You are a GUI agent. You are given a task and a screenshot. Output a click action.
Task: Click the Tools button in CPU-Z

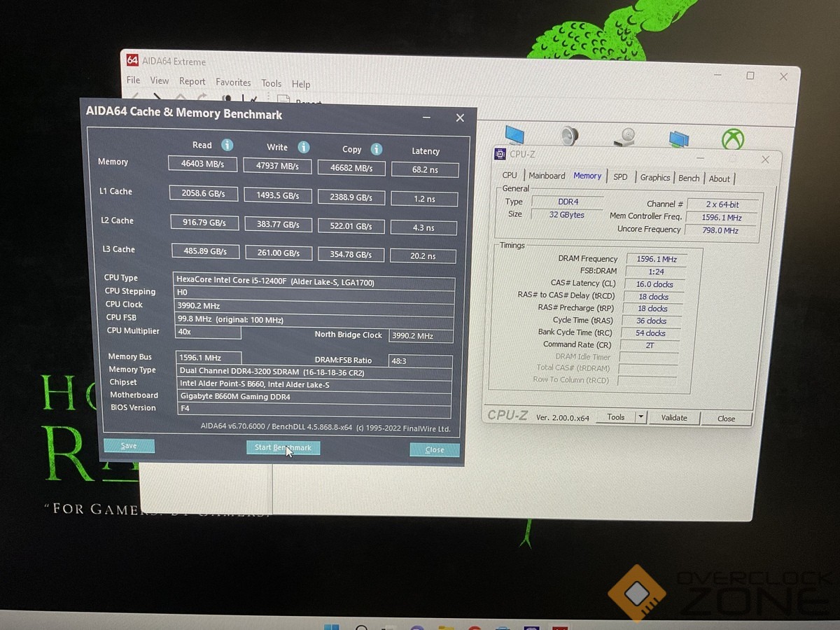click(x=616, y=417)
